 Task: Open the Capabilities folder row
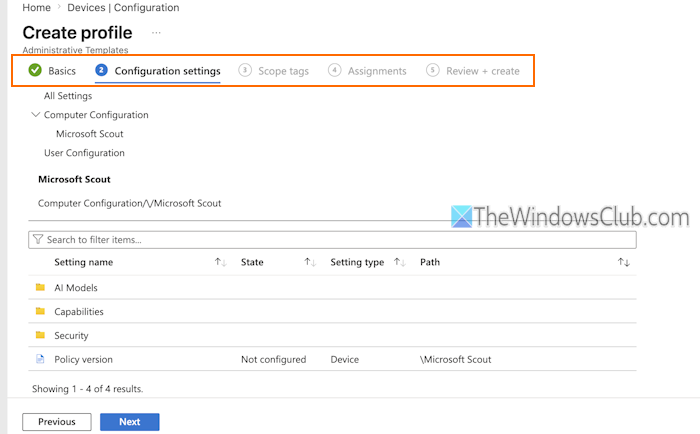point(332,312)
